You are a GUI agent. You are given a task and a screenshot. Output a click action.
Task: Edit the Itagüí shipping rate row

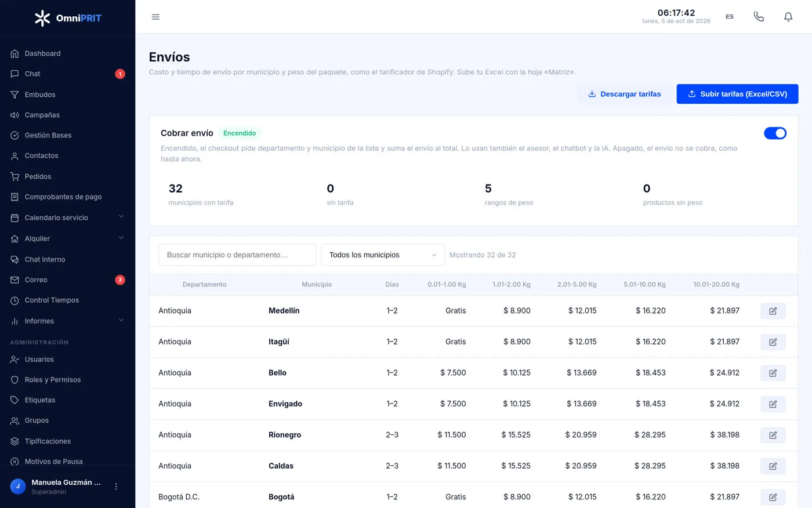tap(773, 342)
